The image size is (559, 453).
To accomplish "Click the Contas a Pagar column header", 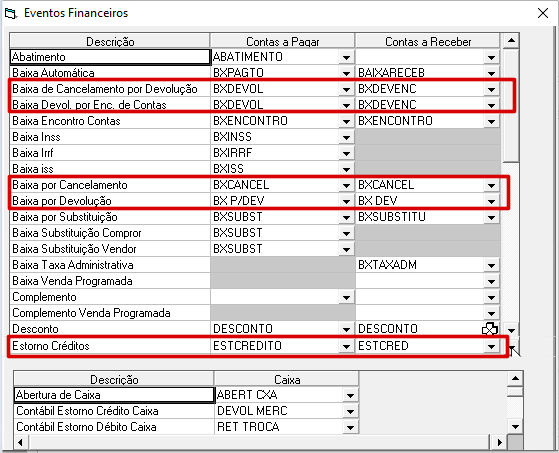I will 283,41.
